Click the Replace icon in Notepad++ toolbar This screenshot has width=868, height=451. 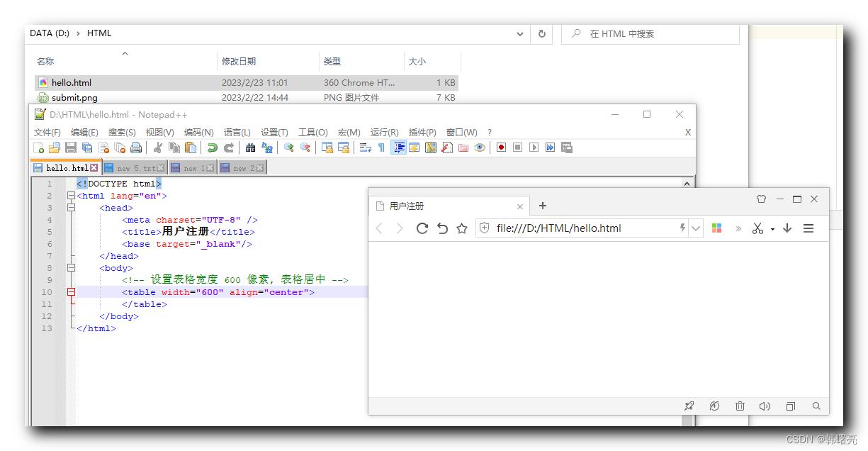[266, 147]
